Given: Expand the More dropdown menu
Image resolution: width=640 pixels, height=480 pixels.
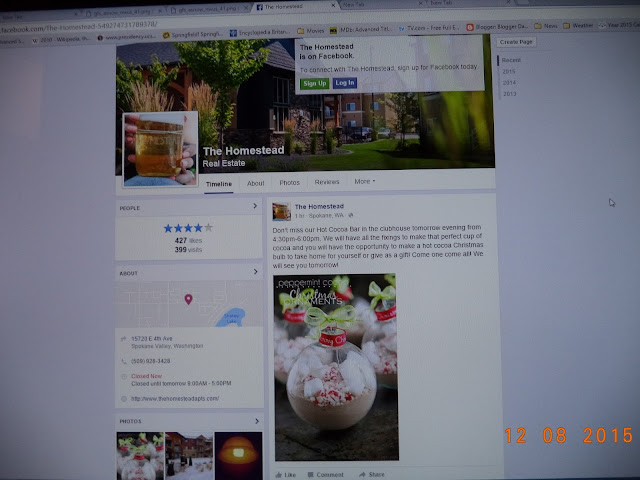Looking at the screenshot, I should click(x=364, y=181).
